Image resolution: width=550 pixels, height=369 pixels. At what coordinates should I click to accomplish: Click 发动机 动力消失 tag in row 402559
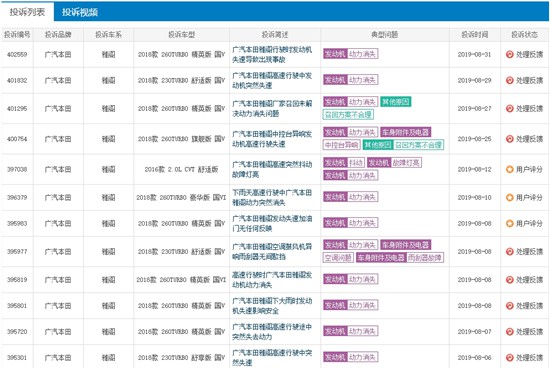(x=350, y=54)
